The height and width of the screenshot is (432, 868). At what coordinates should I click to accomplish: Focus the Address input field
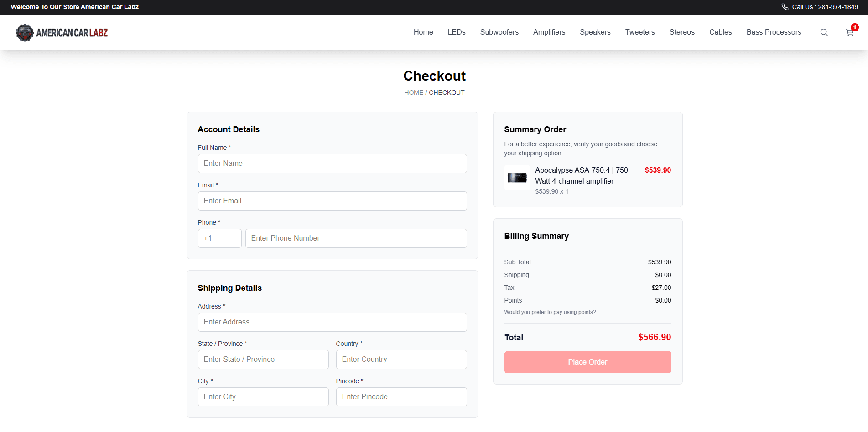332,322
